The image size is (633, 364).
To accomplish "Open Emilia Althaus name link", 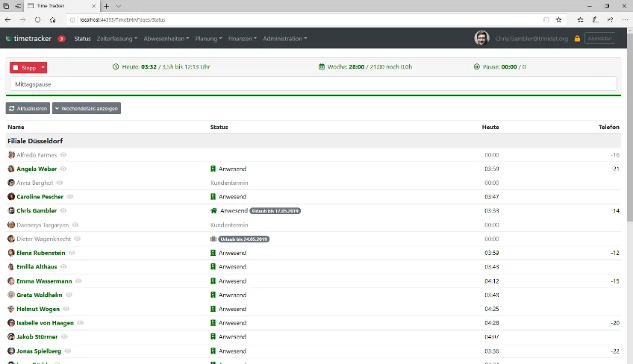I will click(37, 267).
